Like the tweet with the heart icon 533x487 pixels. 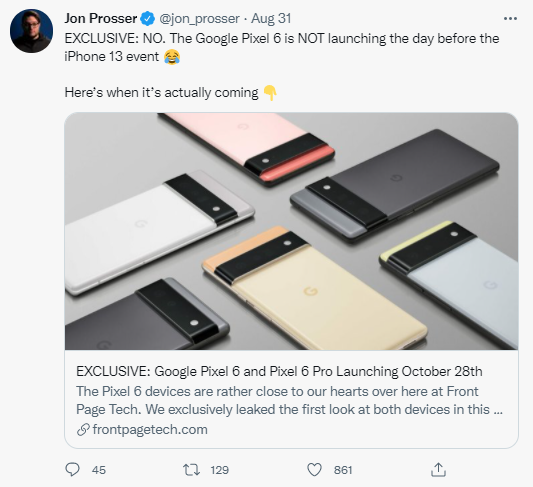coord(314,470)
